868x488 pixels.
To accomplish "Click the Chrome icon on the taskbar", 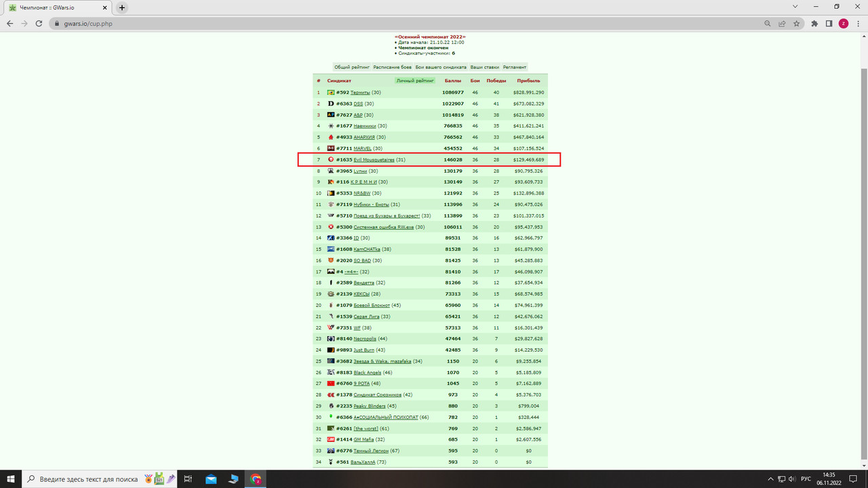I will click(x=256, y=479).
